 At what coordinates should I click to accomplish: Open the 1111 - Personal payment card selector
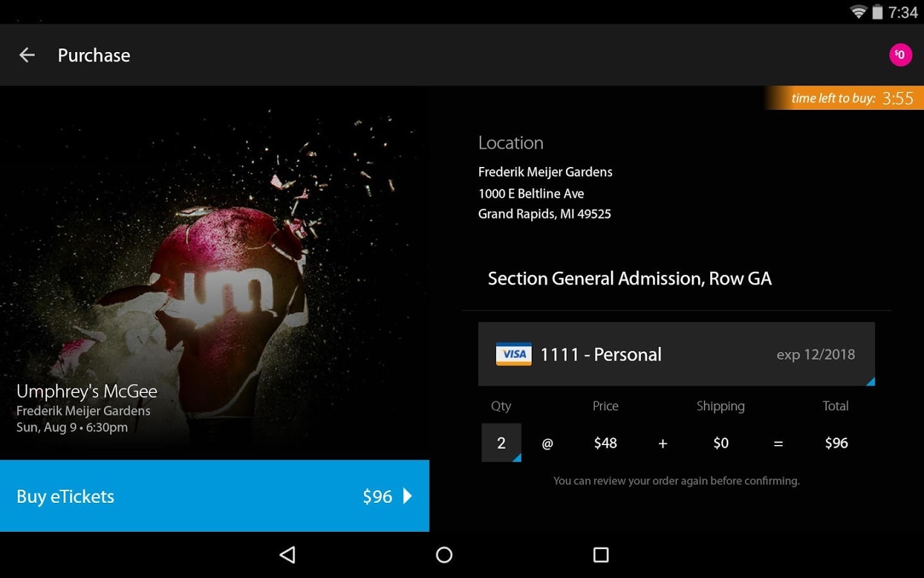tap(676, 354)
